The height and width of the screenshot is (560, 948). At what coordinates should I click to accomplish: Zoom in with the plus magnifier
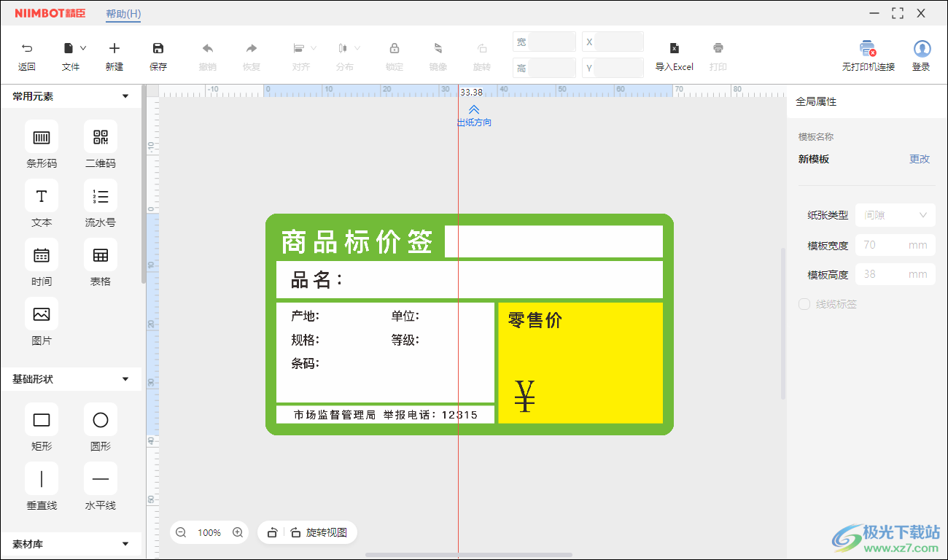coord(238,532)
